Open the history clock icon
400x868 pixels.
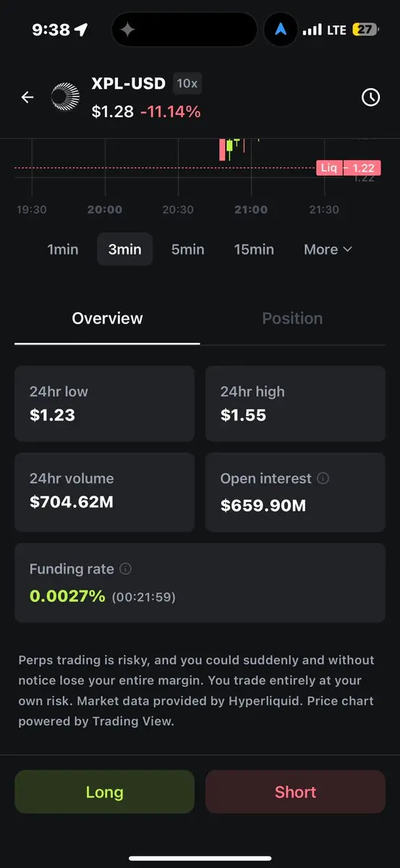click(x=370, y=97)
